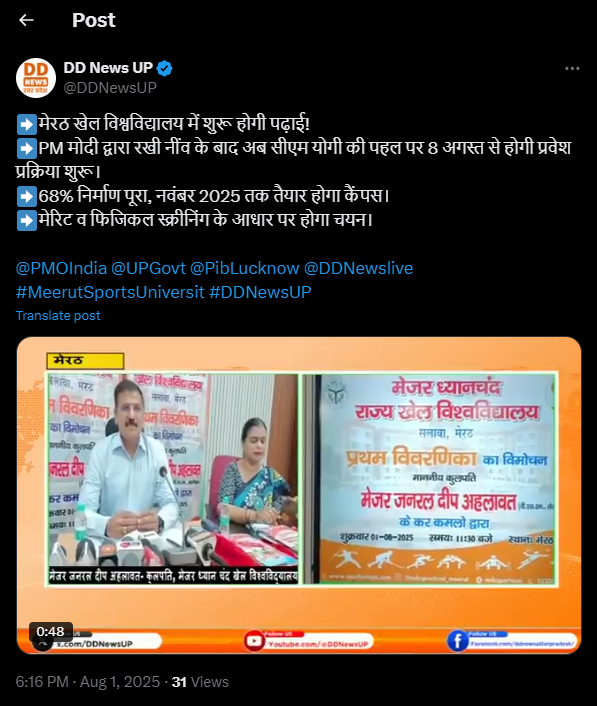The width and height of the screenshot is (597, 706).
Task: Open the @DDNewsUP handle
Action: pyautogui.click(x=110, y=88)
